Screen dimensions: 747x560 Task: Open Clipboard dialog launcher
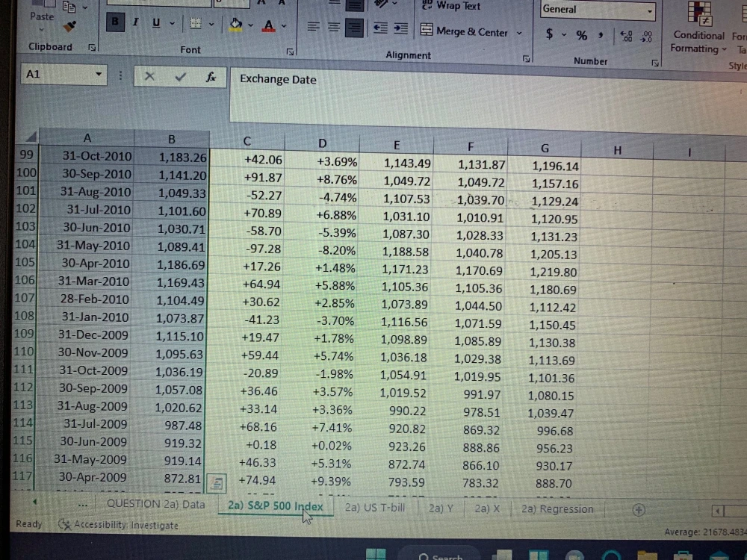(92, 47)
